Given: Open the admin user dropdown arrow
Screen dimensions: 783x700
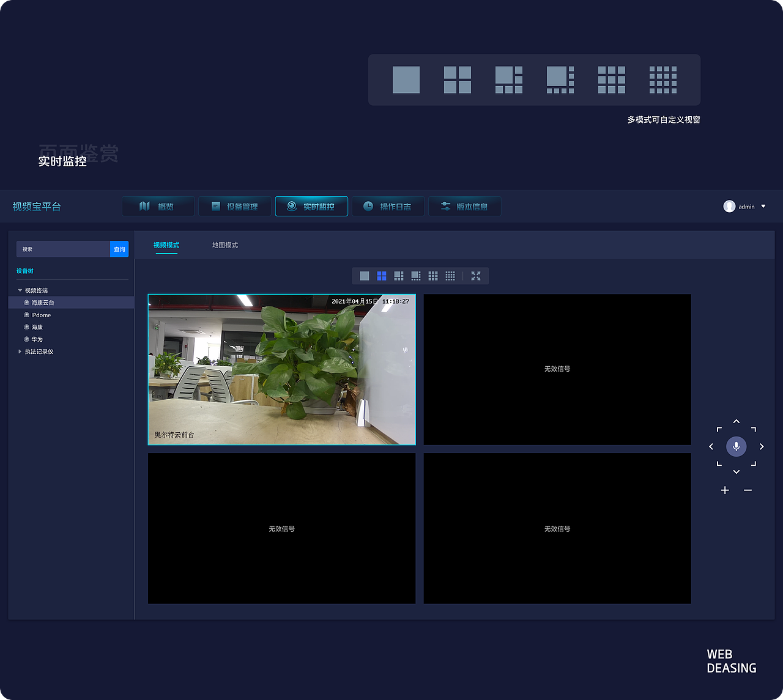Looking at the screenshot, I should click(x=763, y=207).
